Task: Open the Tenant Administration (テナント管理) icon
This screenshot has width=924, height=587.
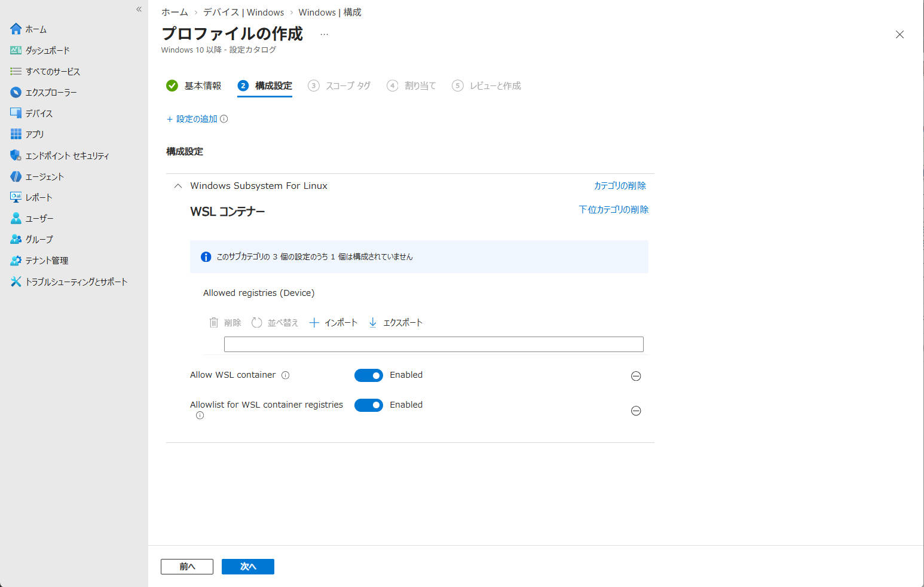Action: click(x=16, y=261)
